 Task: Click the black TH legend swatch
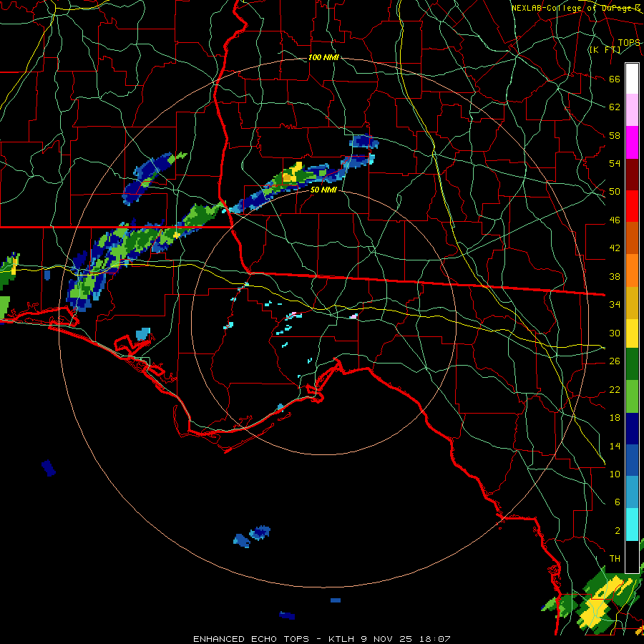[x=632, y=557]
